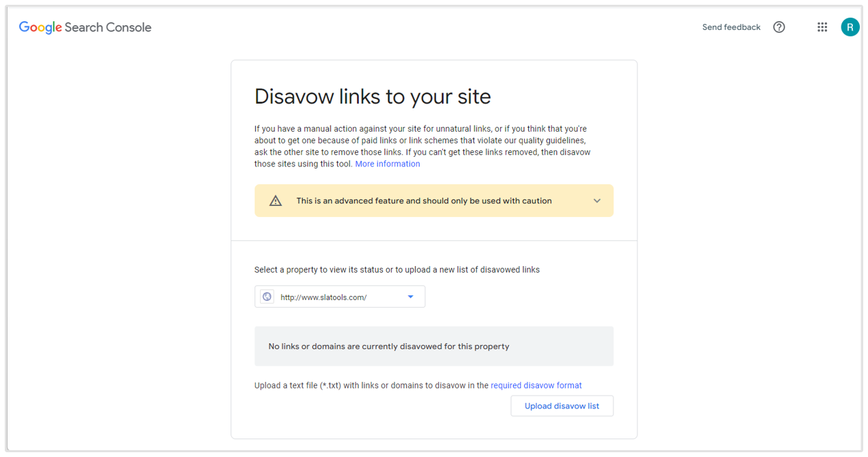The width and height of the screenshot is (868, 457).
Task: Select the Search Console header text
Action: tap(108, 27)
